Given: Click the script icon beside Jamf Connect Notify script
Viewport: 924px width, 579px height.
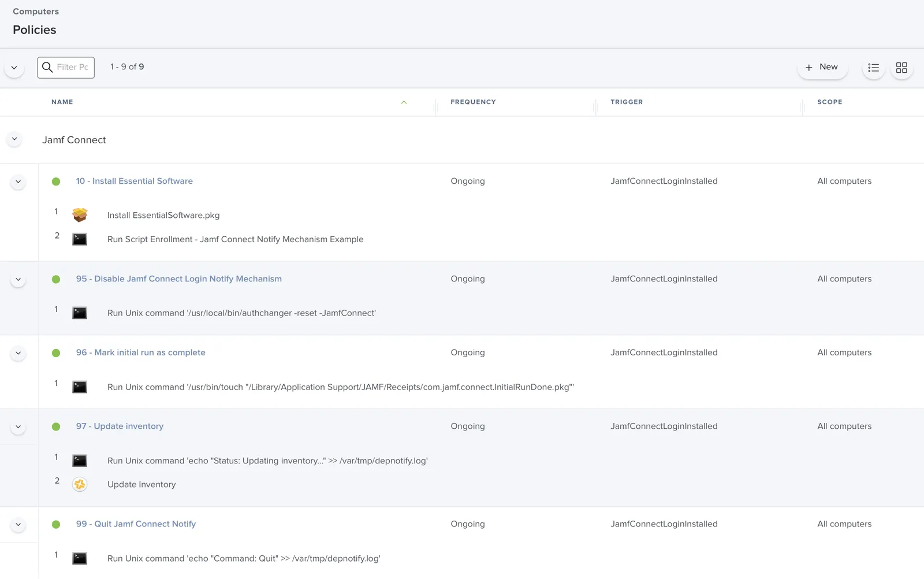Looking at the screenshot, I should 80,239.
